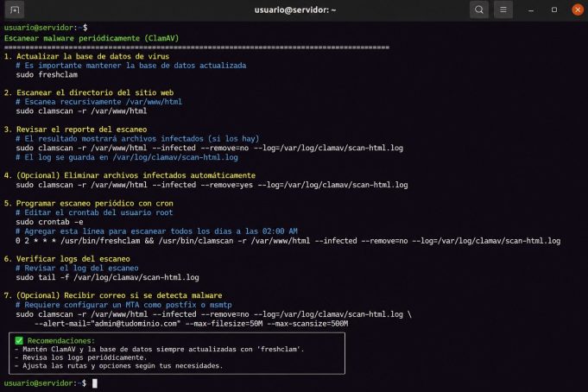Open the terminal search tool
The height and width of the screenshot is (392, 588).
click(479, 9)
